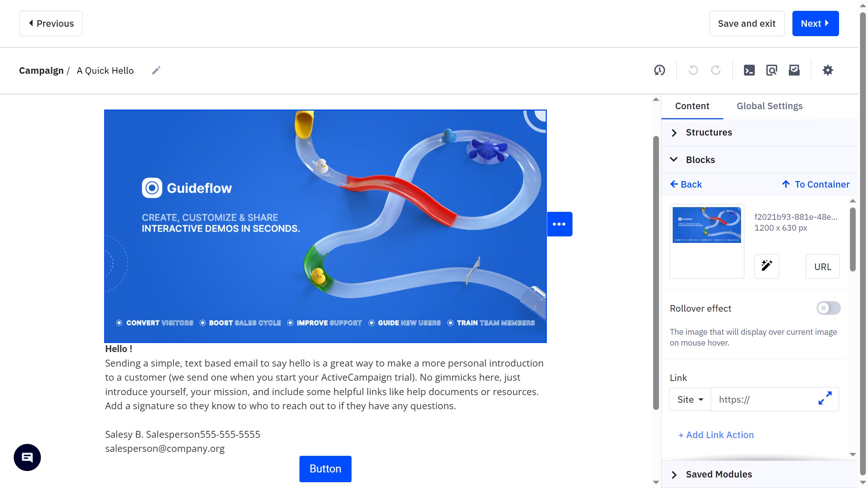The width and height of the screenshot is (868, 488).
Task: Expand the Structures section
Action: 708,132
